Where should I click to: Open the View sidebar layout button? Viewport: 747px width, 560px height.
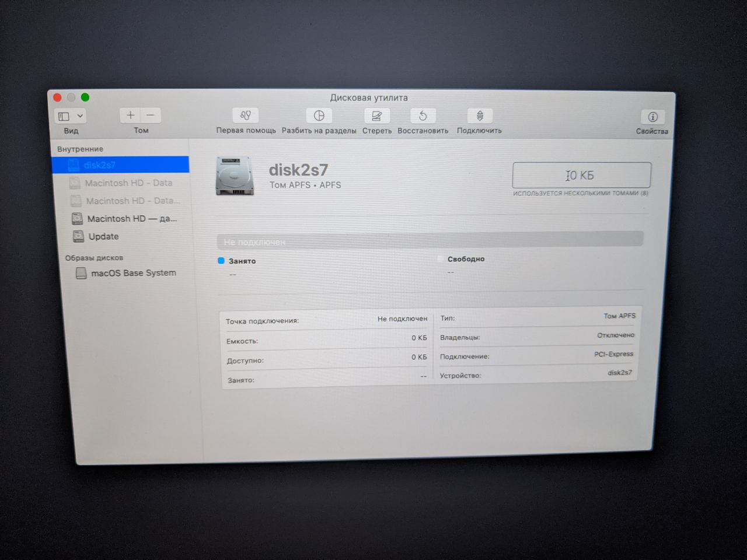[64, 116]
